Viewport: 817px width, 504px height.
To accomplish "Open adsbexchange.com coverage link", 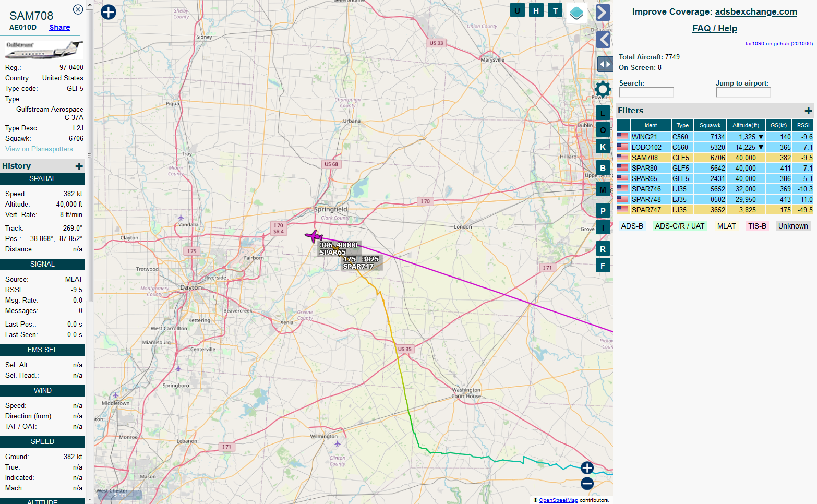I will click(756, 11).
